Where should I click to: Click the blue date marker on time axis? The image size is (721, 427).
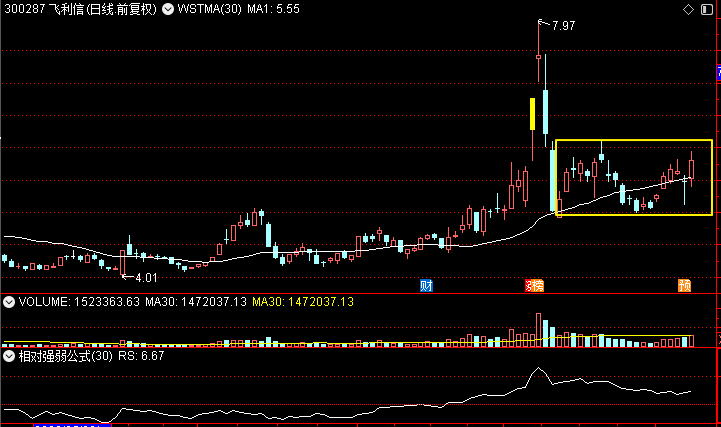pyautogui.click(x=73, y=425)
